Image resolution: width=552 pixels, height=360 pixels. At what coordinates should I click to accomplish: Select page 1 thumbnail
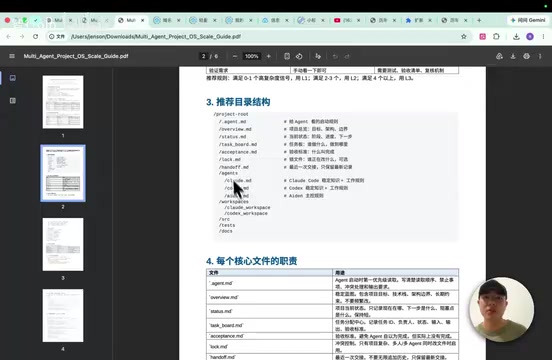63,102
